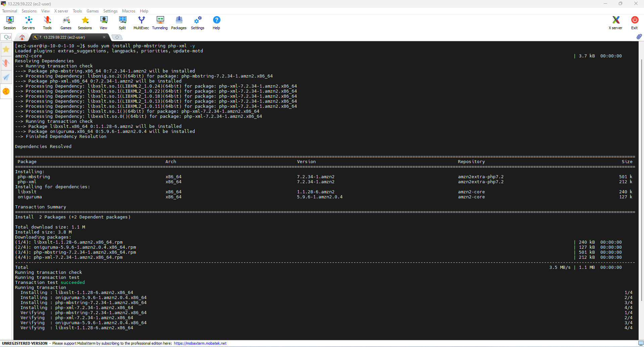
Task: Open the sidebar Tools icon
Action: [x=6, y=63]
